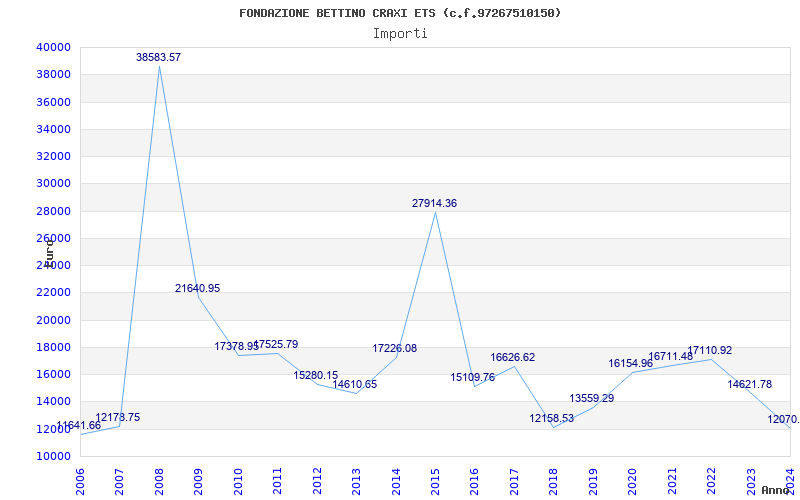Click the 2023 x-axis year label
The width and height of the screenshot is (800, 500).
click(751, 481)
